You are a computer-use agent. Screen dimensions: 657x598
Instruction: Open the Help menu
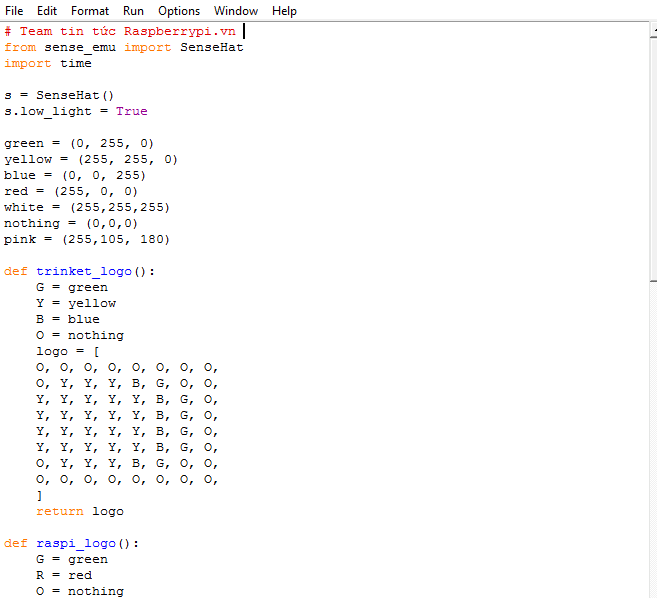click(x=284, y=11)
